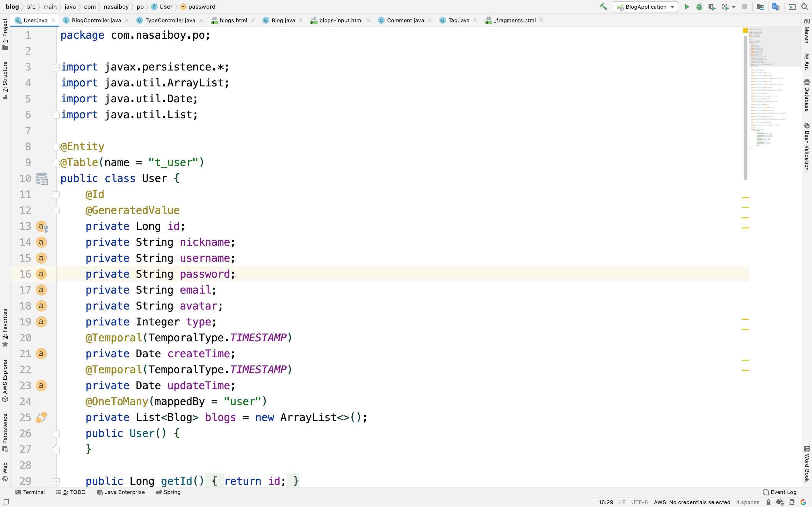
Task: Close the Tag.java tab
Action: 475,21
